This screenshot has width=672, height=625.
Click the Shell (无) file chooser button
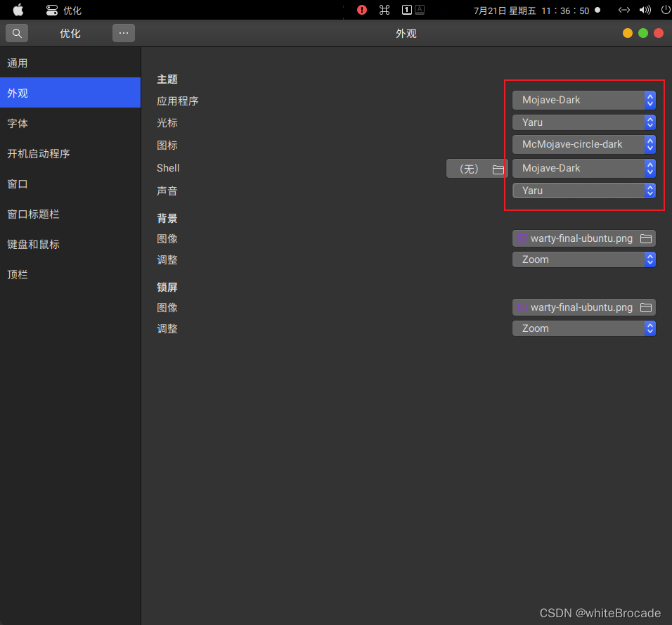coord(477,169)
